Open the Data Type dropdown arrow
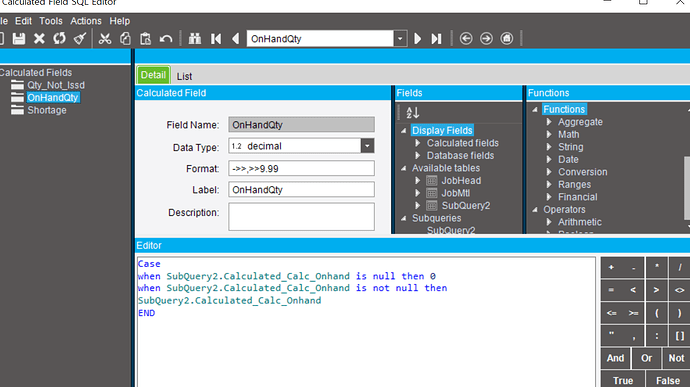This screenshot has height=387, width=690. click(367, 146)
